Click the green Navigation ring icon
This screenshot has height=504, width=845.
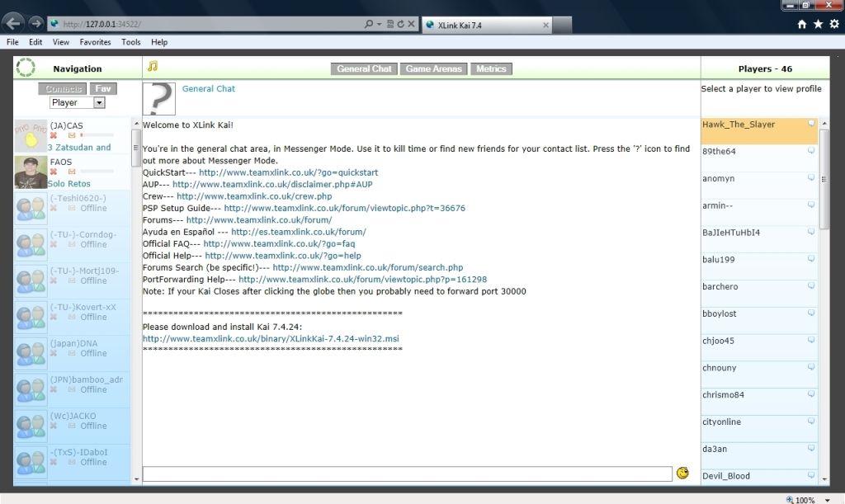pyautogui.click(x=26, y=68)
